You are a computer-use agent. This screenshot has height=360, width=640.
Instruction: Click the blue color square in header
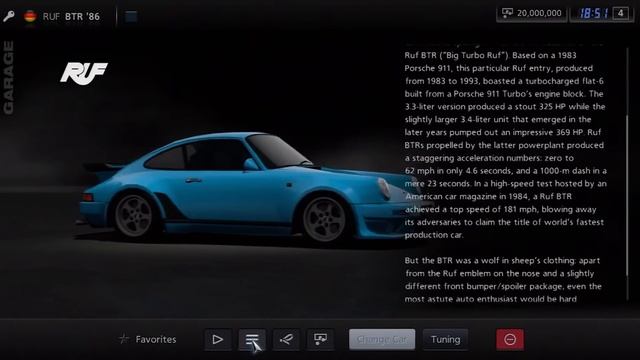[131, 16]
